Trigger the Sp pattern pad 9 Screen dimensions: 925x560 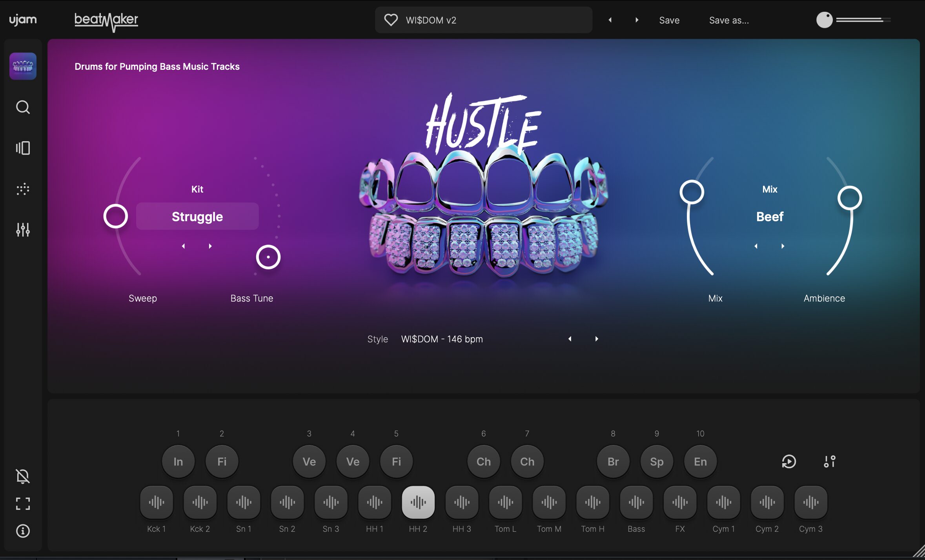coord(657,462)
